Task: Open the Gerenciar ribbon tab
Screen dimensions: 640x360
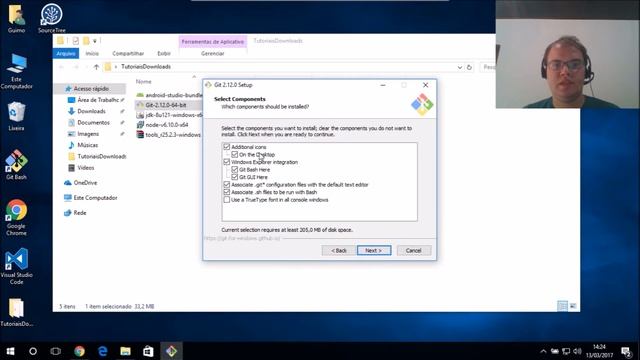Action: coord(213,53)
